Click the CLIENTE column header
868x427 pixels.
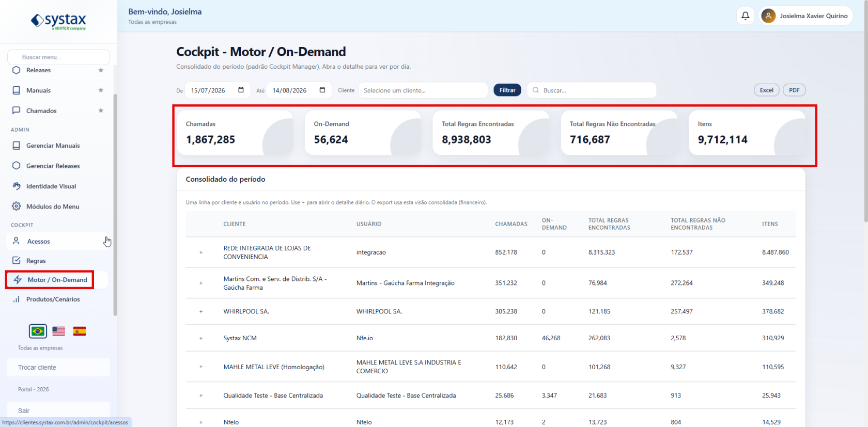click(x=235, y=224)
